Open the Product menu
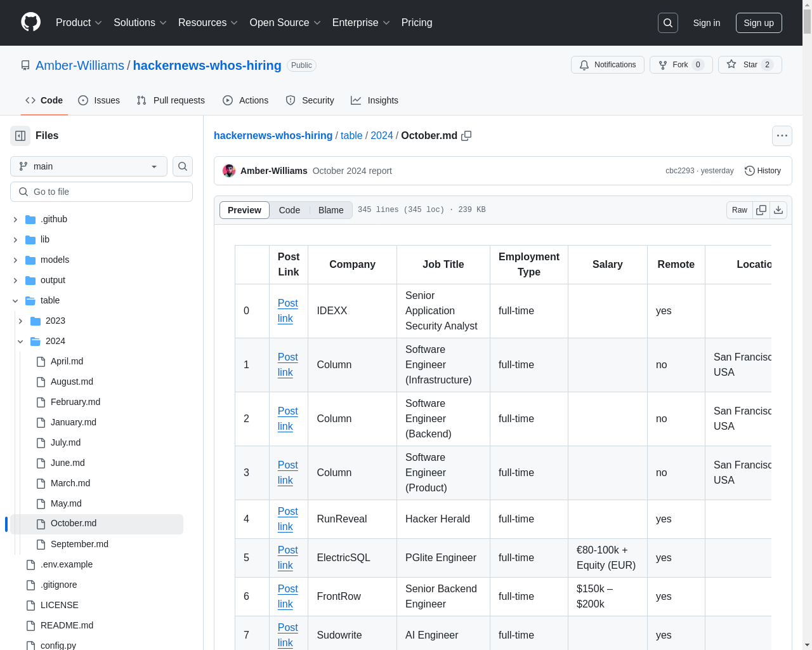812x650 pixels. click(79, 23)
